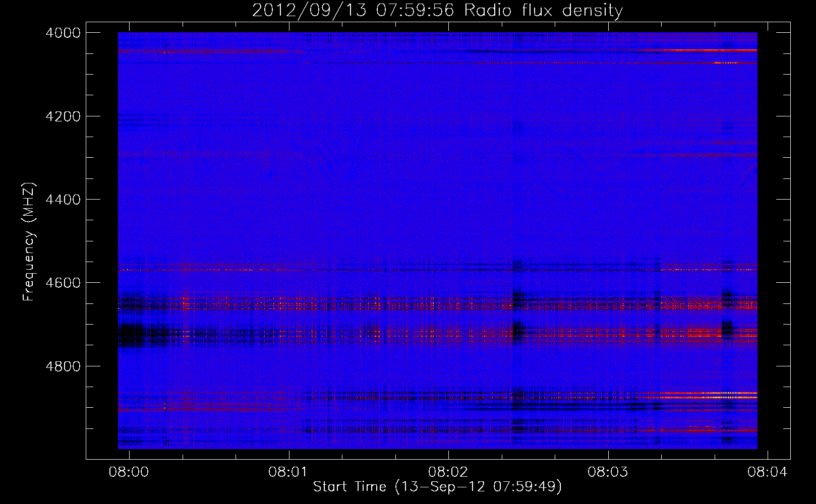The height and width of the screenshot is (504, 816).
Task: Click the 08:01 time axis label
Action: (288, 472)
